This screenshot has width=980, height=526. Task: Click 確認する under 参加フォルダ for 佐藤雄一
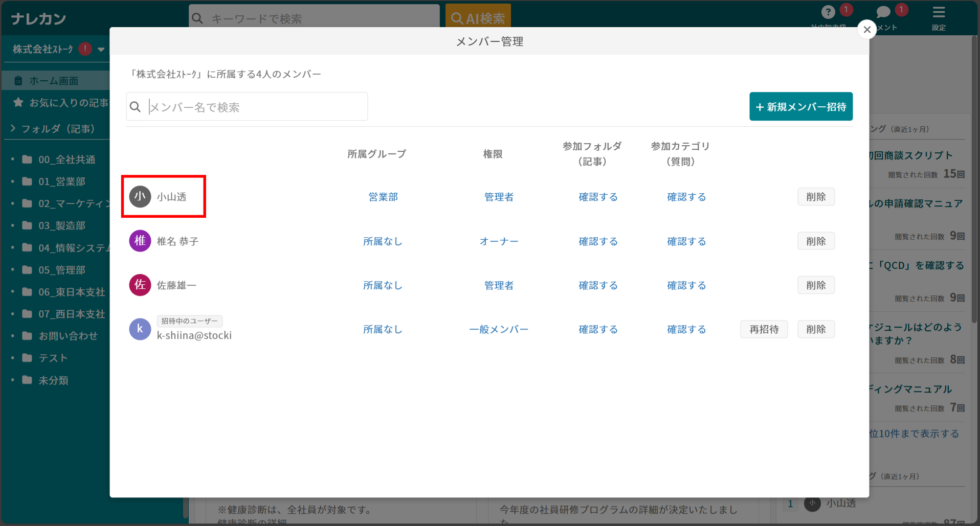tap(598, 285)
